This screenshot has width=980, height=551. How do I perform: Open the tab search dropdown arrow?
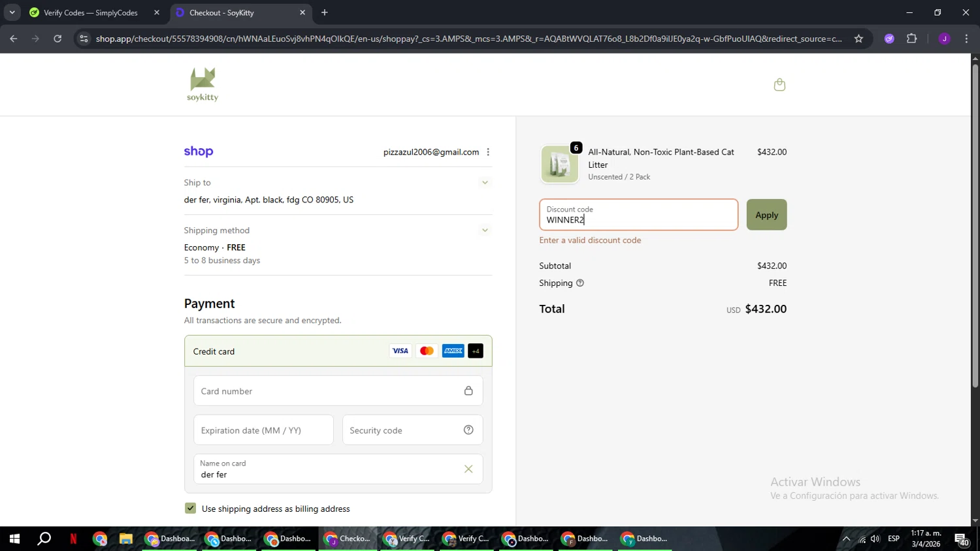pos(12,12)
